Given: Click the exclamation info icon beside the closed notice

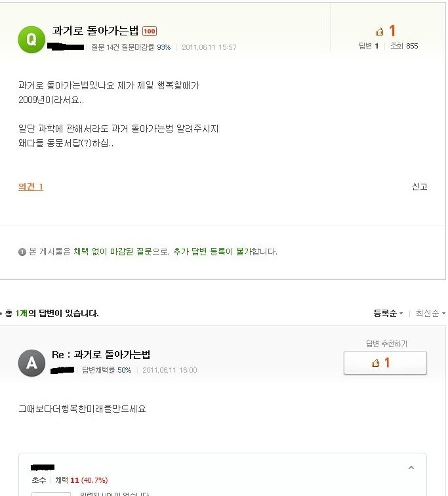Looking at the screenshot, I should tap(22, 252).
